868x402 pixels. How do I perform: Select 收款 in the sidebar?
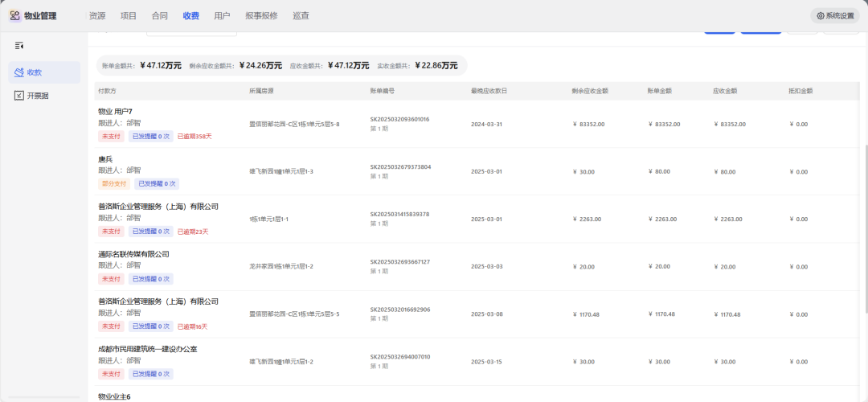[x=44, y=72]
